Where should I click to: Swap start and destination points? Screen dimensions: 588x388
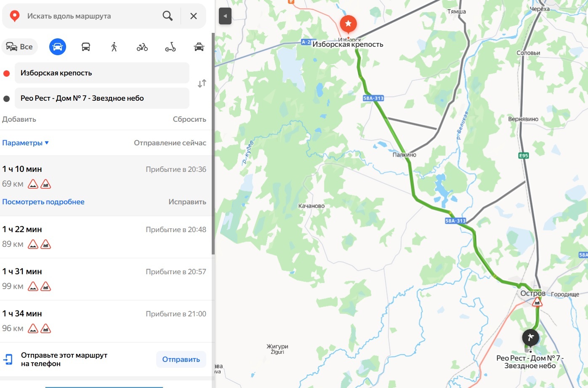202,83
